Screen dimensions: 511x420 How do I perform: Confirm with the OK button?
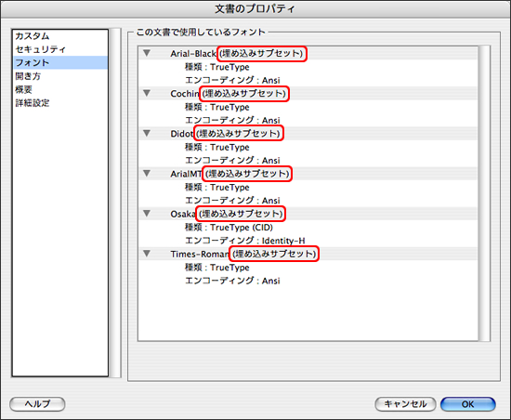pyautogui.click(x=468, y=404)
